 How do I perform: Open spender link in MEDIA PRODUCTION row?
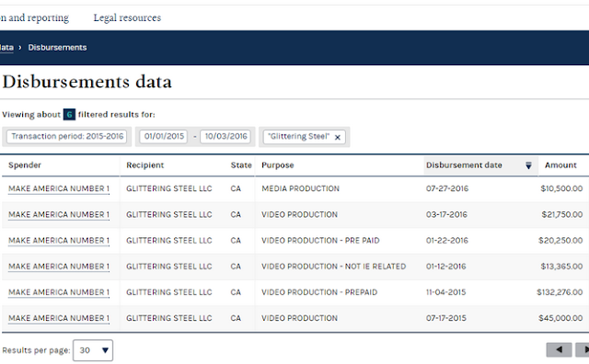(59, 188)
